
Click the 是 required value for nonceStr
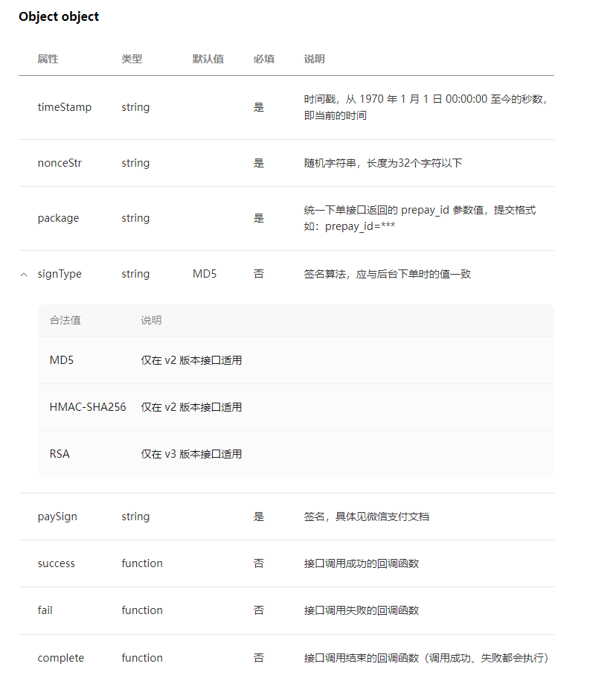pos(259,163)
